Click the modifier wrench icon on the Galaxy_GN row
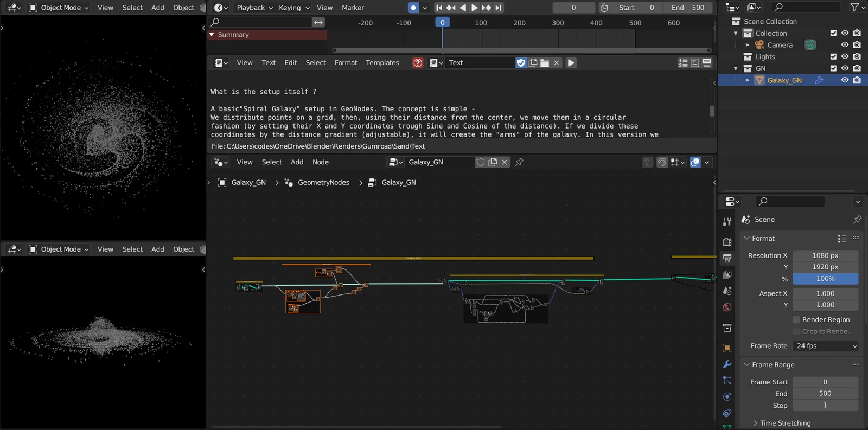This screenshot has width=868, height=430. click(819, 80)
